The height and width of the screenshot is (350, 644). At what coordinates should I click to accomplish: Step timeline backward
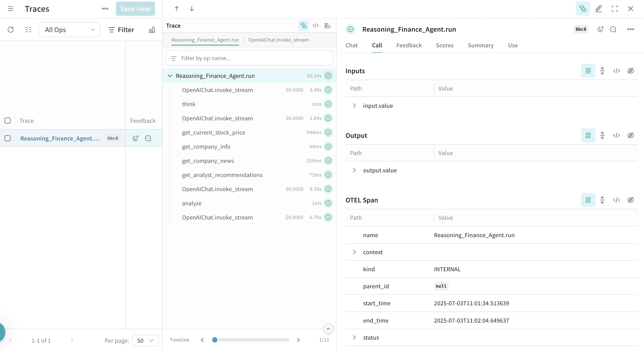click(202, 340)
